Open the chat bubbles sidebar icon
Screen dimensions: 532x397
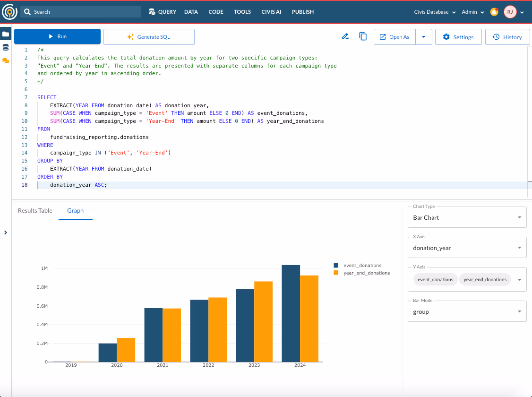click(x=6, y=61)
